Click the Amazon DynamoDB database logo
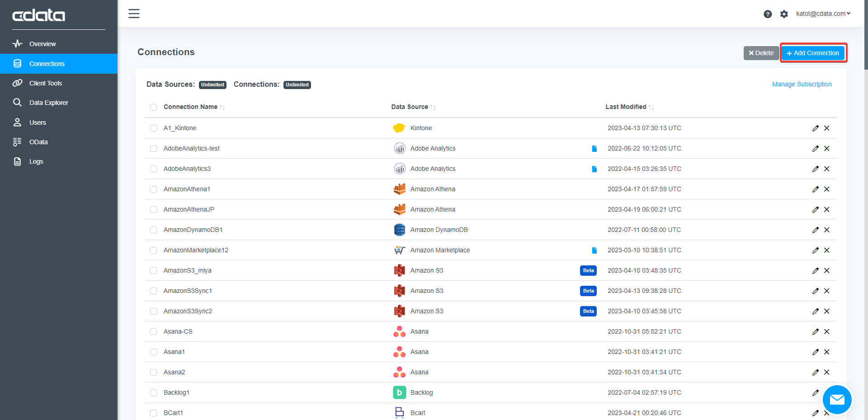Viewport: 868px width, 420px height. tap(400, 230)
